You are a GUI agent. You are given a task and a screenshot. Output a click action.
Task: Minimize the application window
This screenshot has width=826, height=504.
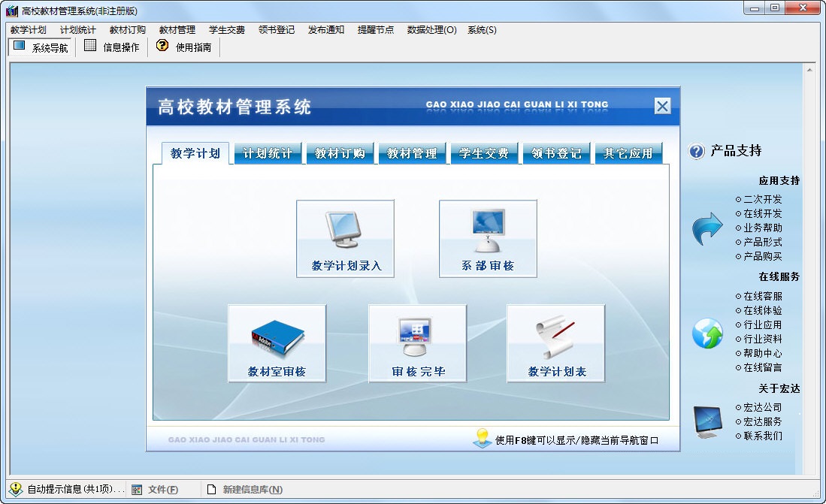click(755, 8)
